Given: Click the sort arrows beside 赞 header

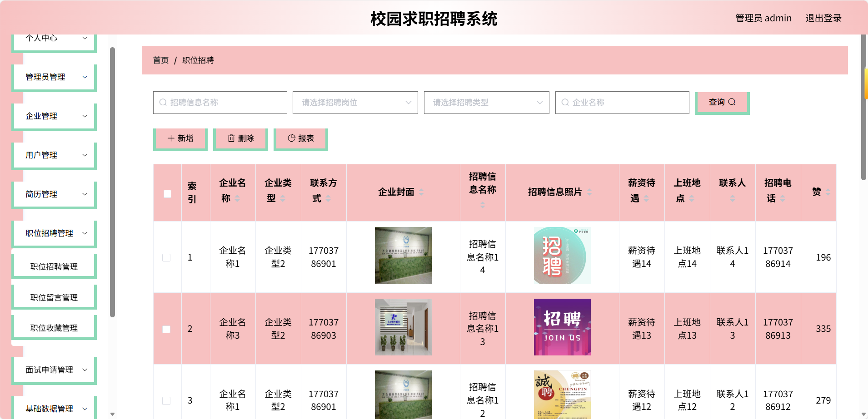Looking at the screenshot, I should coord(828,192).
